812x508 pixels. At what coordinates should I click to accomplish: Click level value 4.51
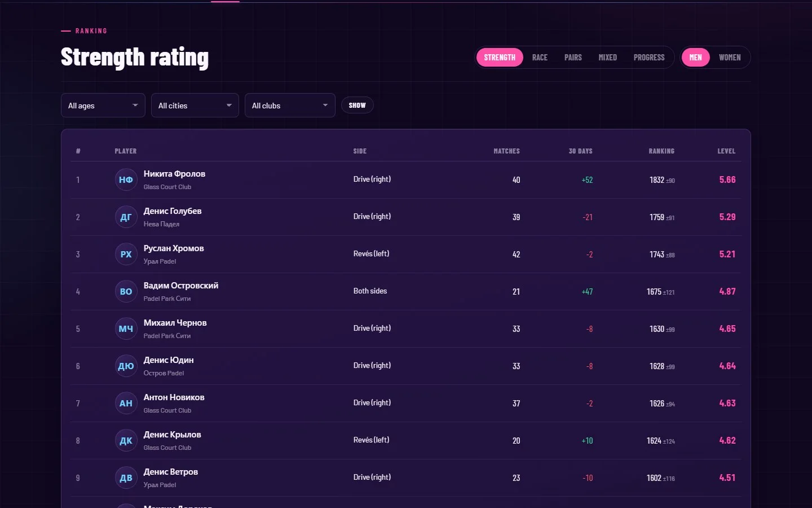pyautogui.click(x=727, y=478)
